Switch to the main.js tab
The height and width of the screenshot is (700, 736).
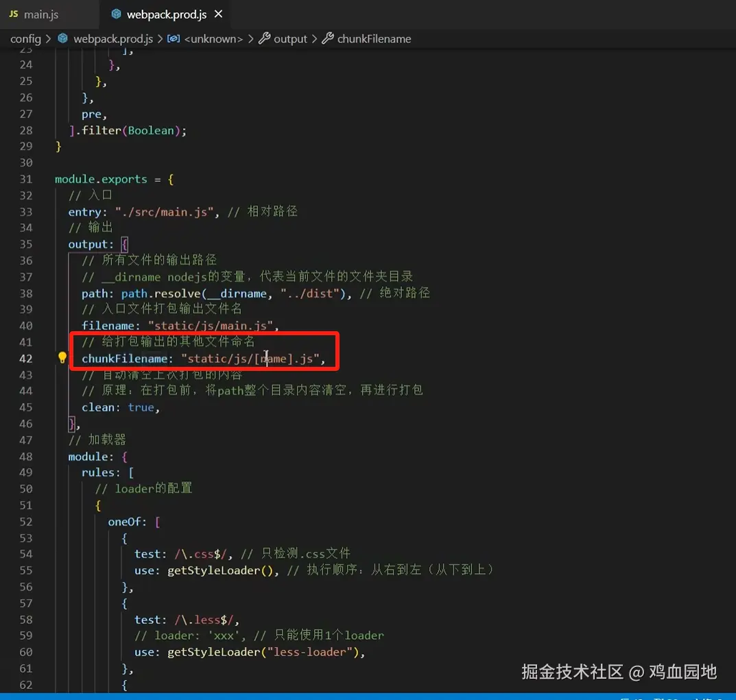[41, 14]
